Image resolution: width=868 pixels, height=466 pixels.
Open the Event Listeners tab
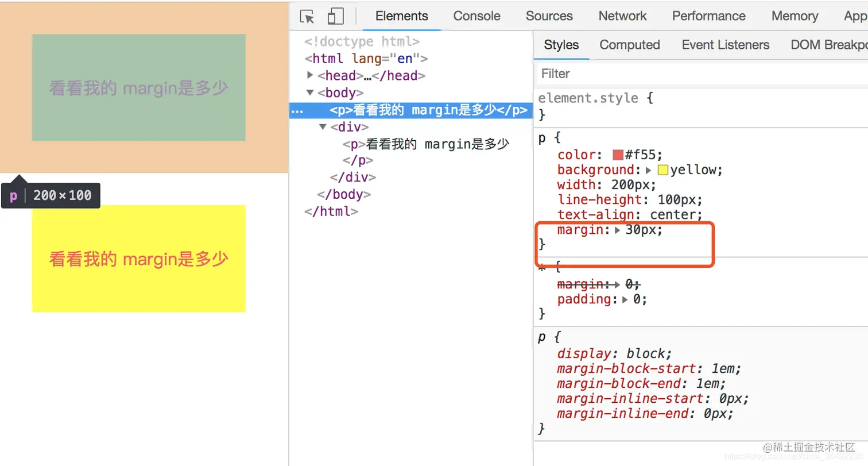(x=726, y=45)
